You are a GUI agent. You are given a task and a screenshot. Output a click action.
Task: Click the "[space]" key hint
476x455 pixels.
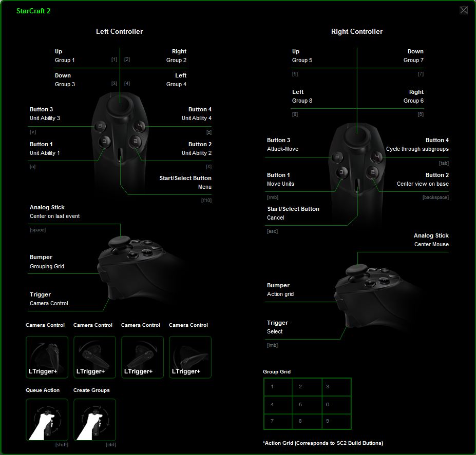[37, 230]
